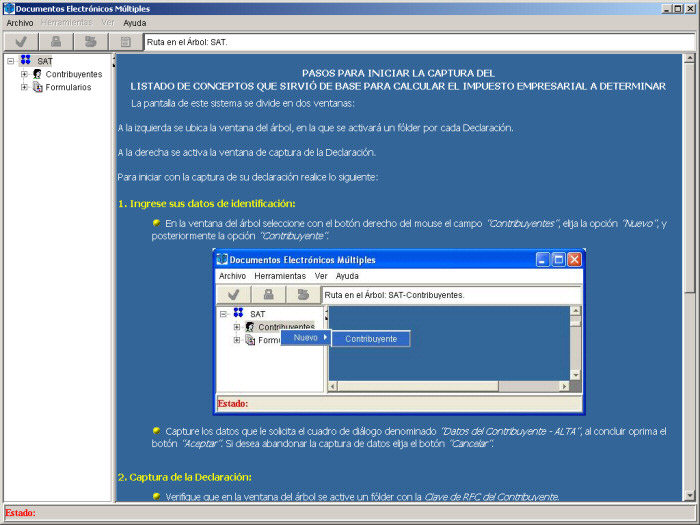The height and width of the screenshot is (525, 700).
Task: Click the yellow bullet before 'Capture los datos'
Action: (x=156, y=430)
